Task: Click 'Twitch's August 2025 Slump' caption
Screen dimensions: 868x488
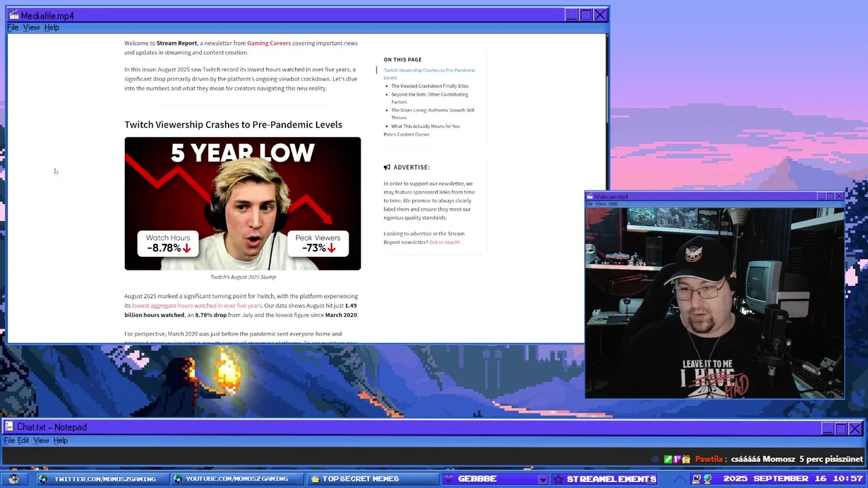Action: [243, 277]
